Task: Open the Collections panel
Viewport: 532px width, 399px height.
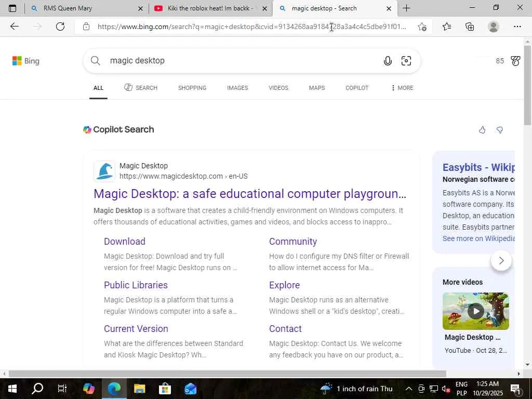Action: click(x=470, y=26)
